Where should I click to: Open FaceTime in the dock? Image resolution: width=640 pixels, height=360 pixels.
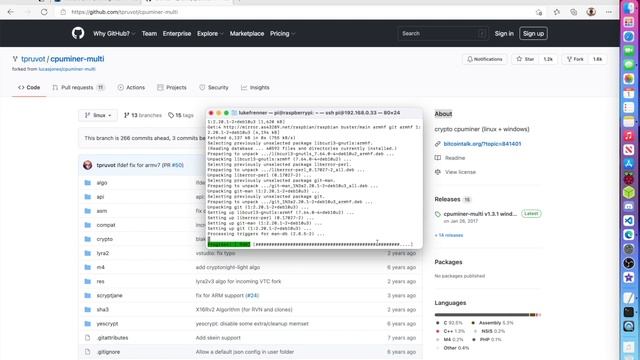point(629,51)
